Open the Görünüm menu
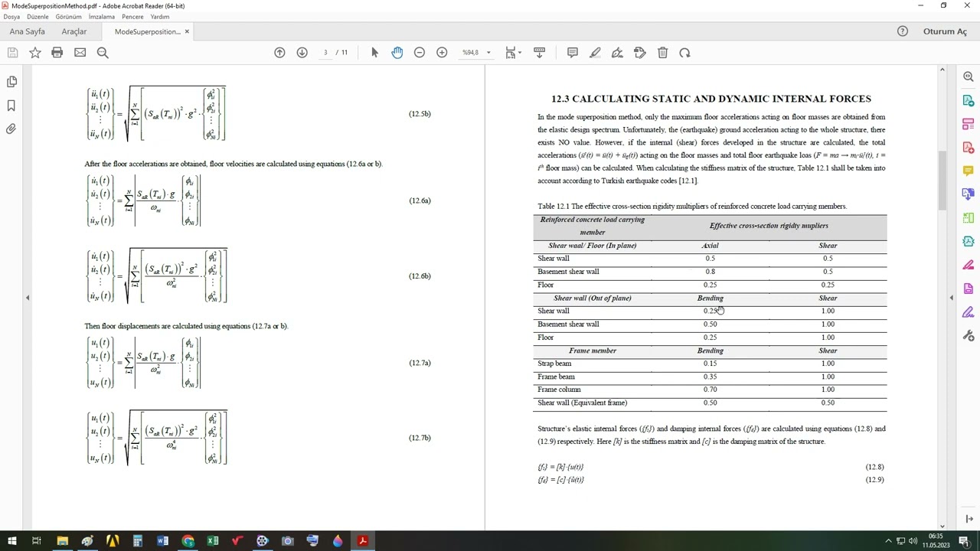Screen dimensions: 980x551 click(x=69, y=16)
